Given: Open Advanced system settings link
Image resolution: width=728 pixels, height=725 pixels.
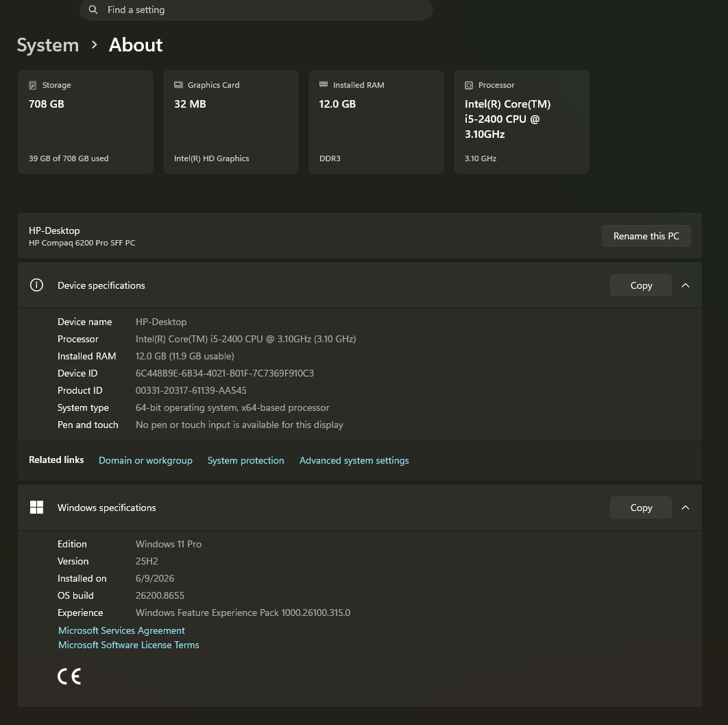Looking at the screenshot, I should (354, 460).
